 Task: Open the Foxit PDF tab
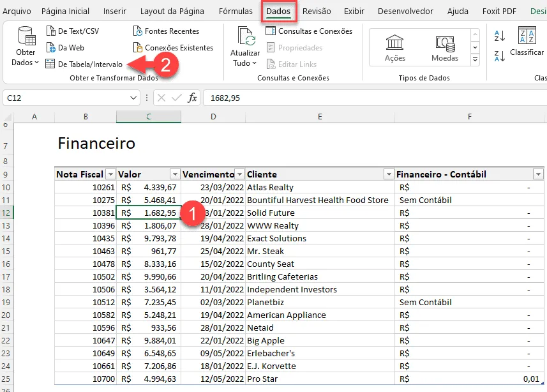point(499,11)
